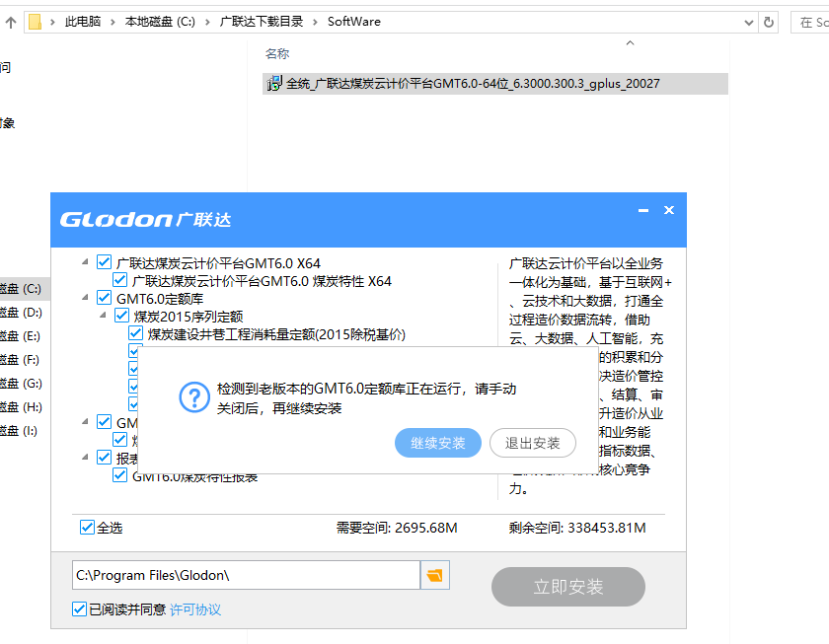Collapse the tree node above 报表
The height and width of the screenshot is (644, 829).
click(85, 421)
